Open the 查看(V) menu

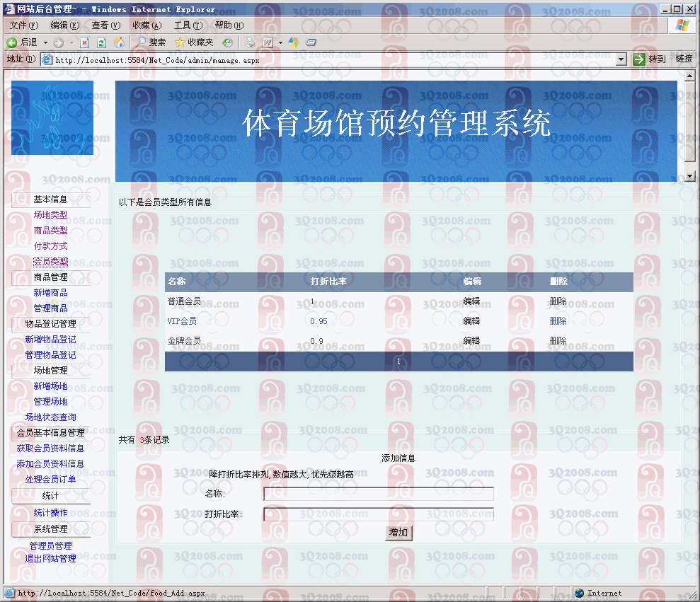[106, 25]
